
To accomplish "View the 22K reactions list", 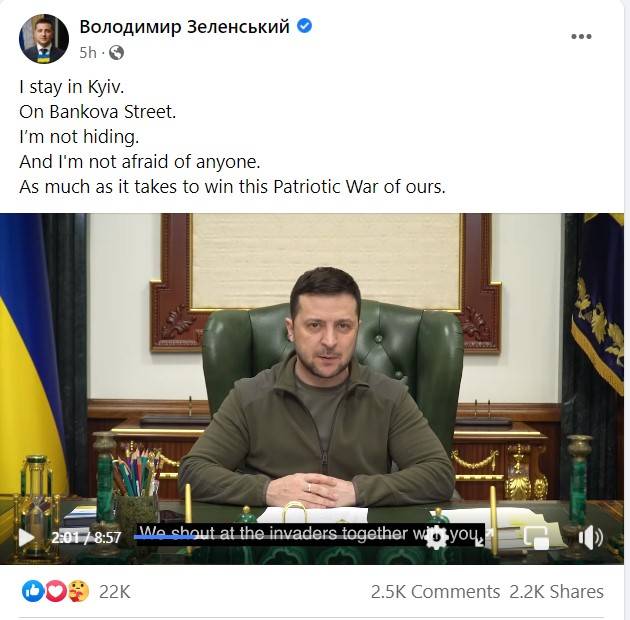I will 115,592.
